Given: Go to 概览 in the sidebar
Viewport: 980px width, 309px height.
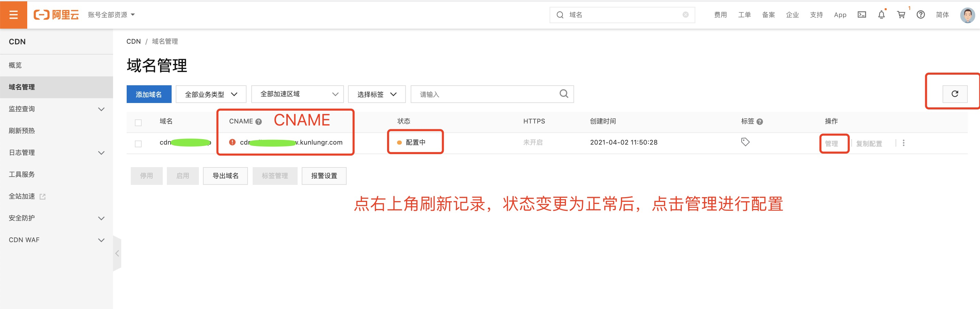Looking at the screenshot, I should click(x=15, y=65).
